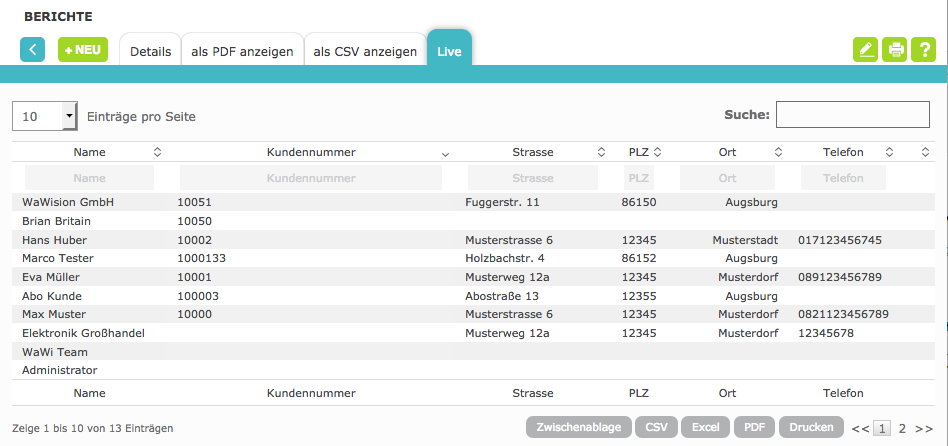Open the 'als CSV anzeigen' tab

pyautogui.click(x=365, y=51)
